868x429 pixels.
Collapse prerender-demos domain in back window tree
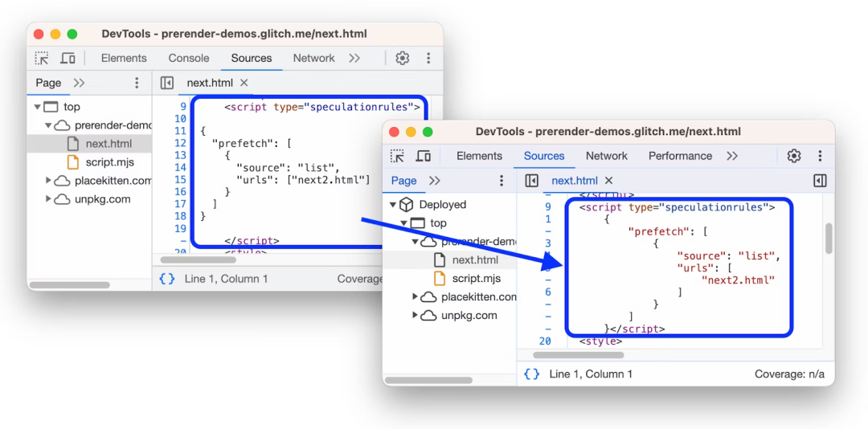coord(48,125)
